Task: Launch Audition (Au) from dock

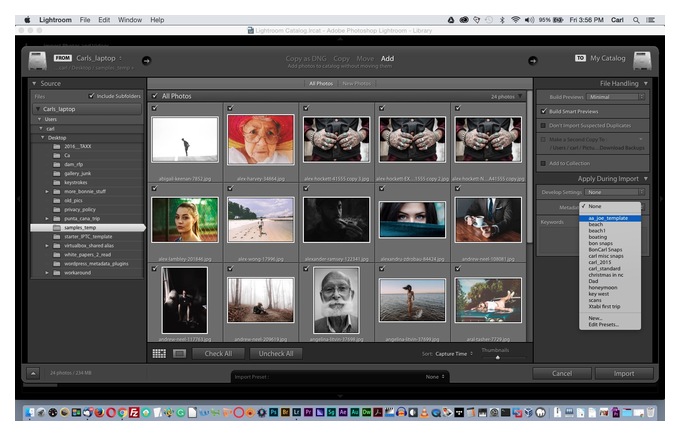Action: click(355, 412)
